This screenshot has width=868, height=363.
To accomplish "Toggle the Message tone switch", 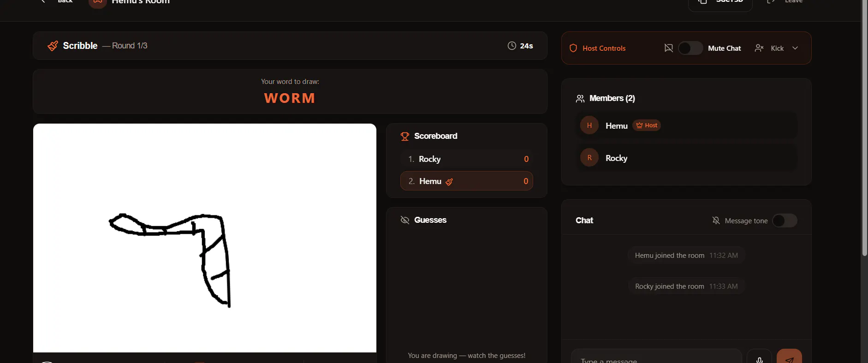I will 785,220.
